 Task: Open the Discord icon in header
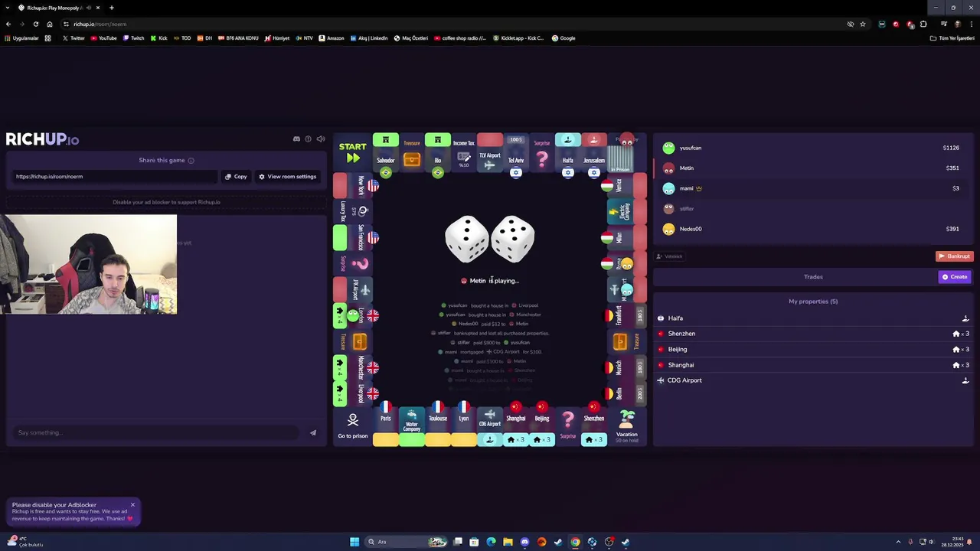(296, 139)
